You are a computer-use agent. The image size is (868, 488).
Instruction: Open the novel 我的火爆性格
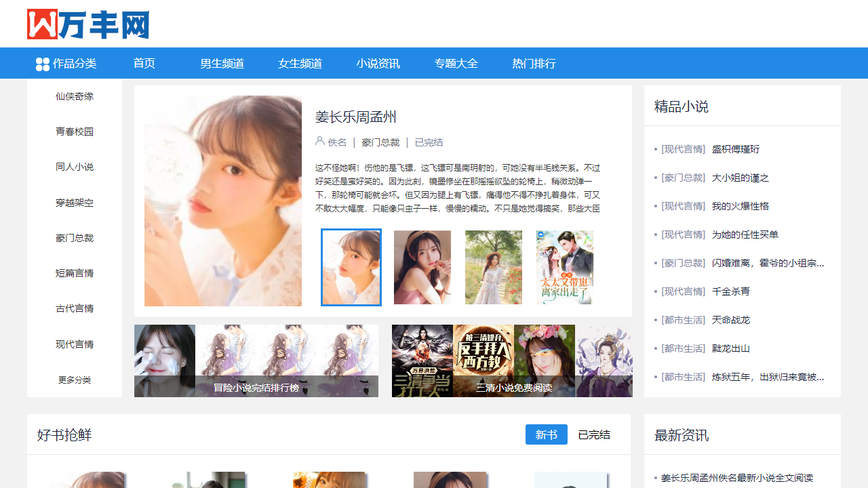pyautogui.click(x=741, y=206)
